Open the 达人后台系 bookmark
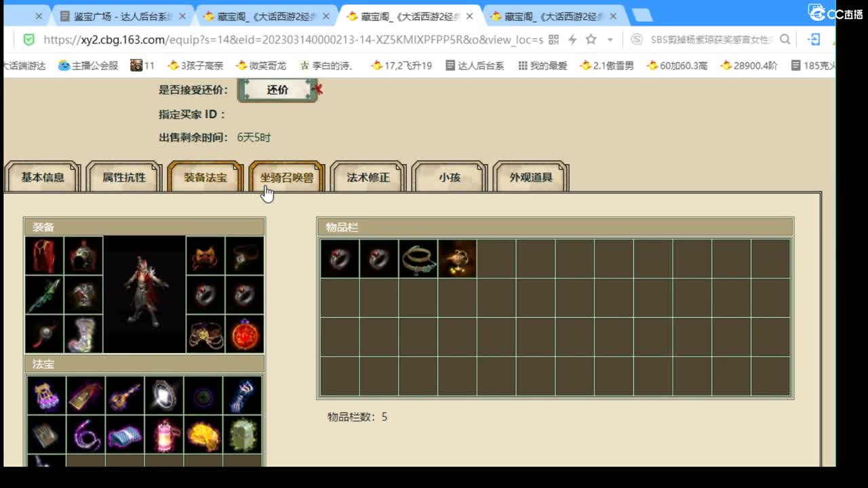This screenshot has height=488, width=868. 475,66
